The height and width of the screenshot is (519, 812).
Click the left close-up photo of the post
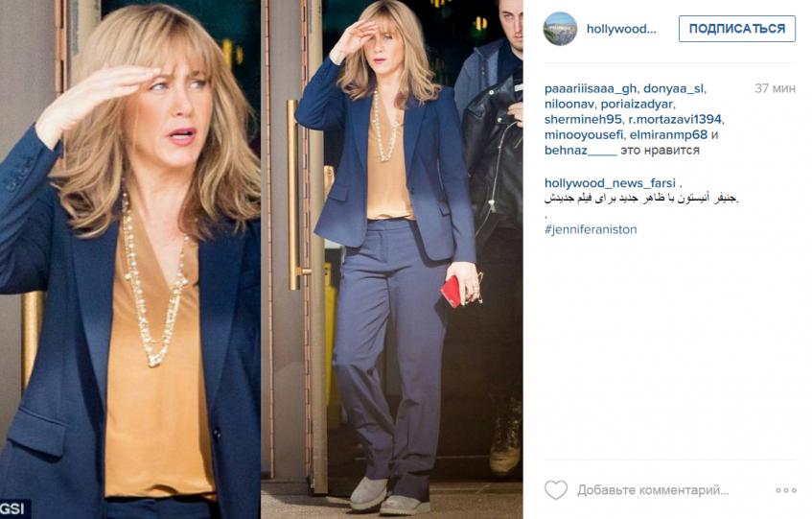[x=130, y=259]
